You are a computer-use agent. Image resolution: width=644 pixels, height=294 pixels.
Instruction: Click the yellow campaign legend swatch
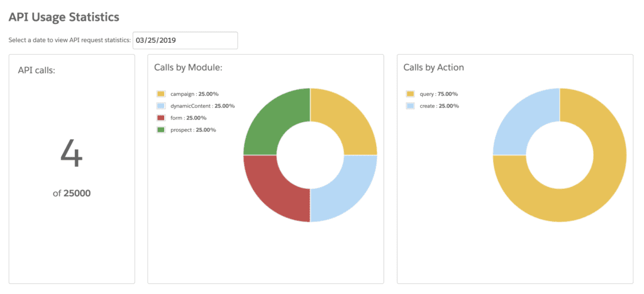point(160,94)
